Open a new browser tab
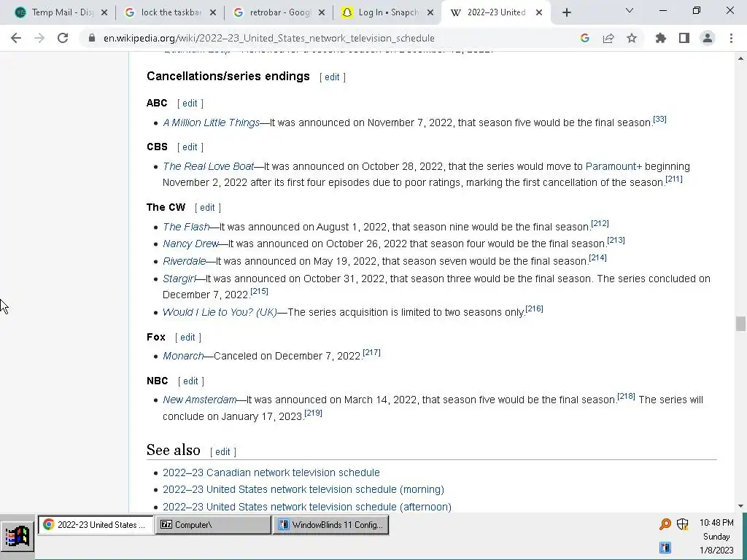 coord(566,13)
